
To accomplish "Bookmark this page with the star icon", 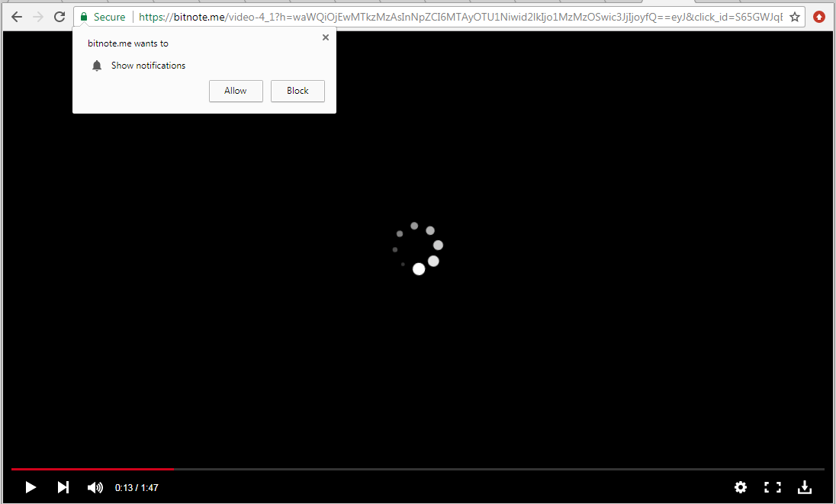I will [794, 17].
